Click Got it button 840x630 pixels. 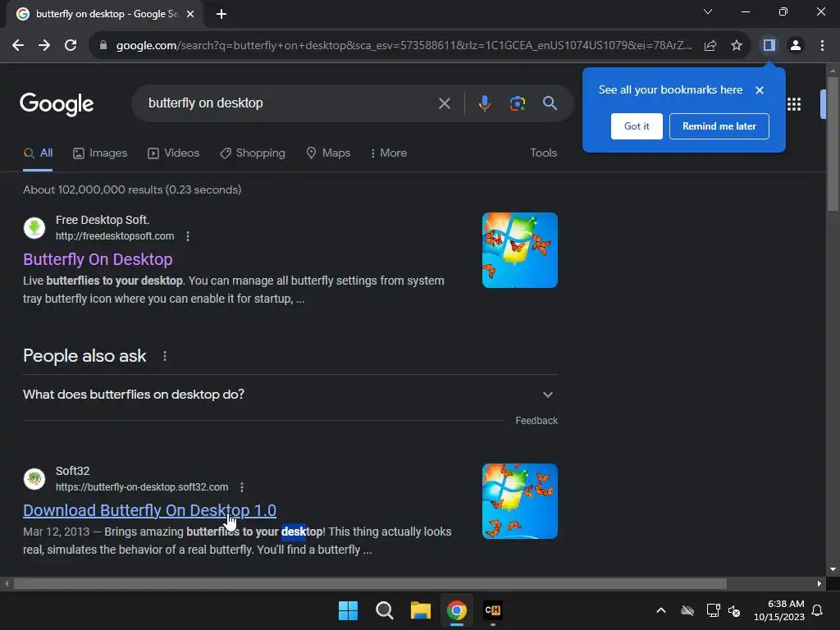[x=637, y=126]
